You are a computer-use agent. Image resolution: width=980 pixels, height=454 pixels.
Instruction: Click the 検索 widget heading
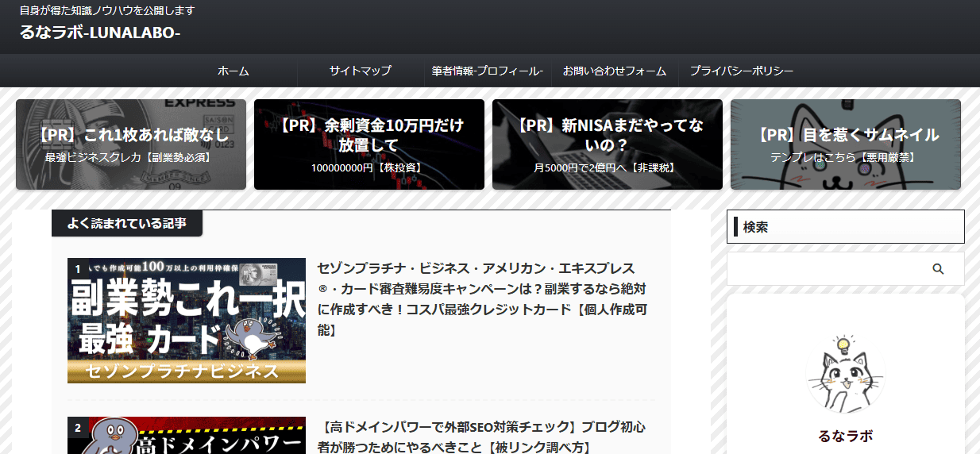[x=755, y=227]
